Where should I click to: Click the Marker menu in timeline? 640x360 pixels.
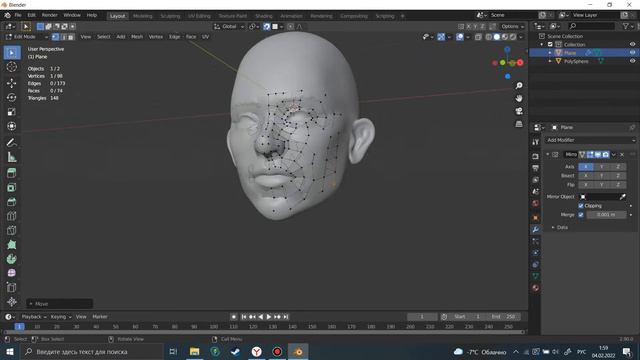click(100, 317)
